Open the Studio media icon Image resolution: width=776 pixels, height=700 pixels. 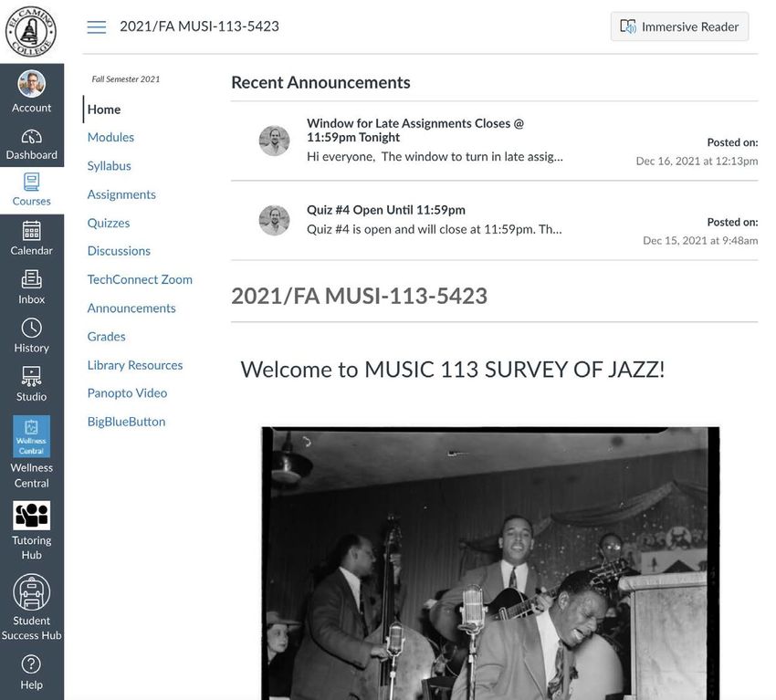tap(31, 376)
